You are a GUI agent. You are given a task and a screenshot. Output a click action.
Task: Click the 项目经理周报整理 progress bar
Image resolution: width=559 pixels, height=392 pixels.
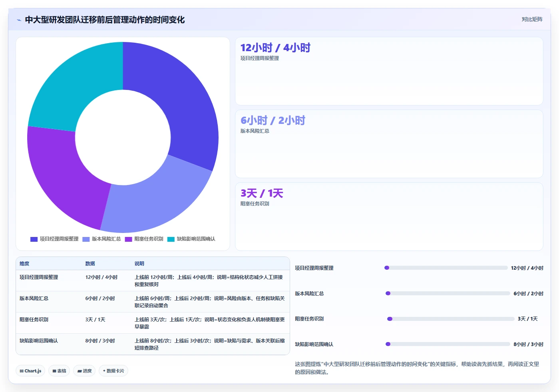[446, 268]
